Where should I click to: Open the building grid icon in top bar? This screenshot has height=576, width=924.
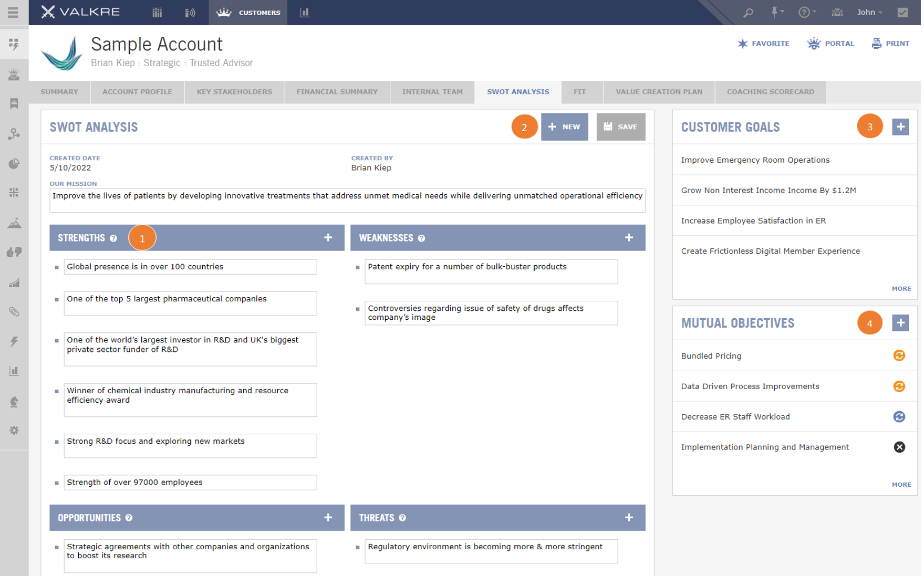click(x=157, y=12)
